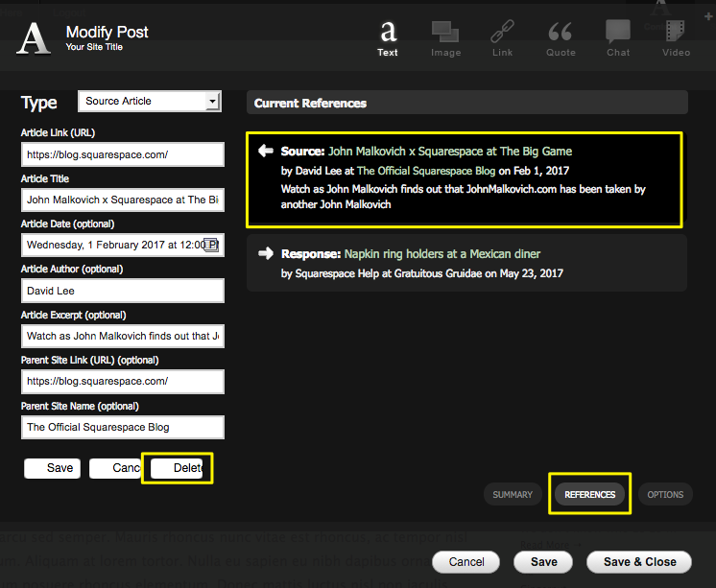Click the left arrow icon beside Source
The height and width of the screenshot is (588, 716).
point(267,152)
